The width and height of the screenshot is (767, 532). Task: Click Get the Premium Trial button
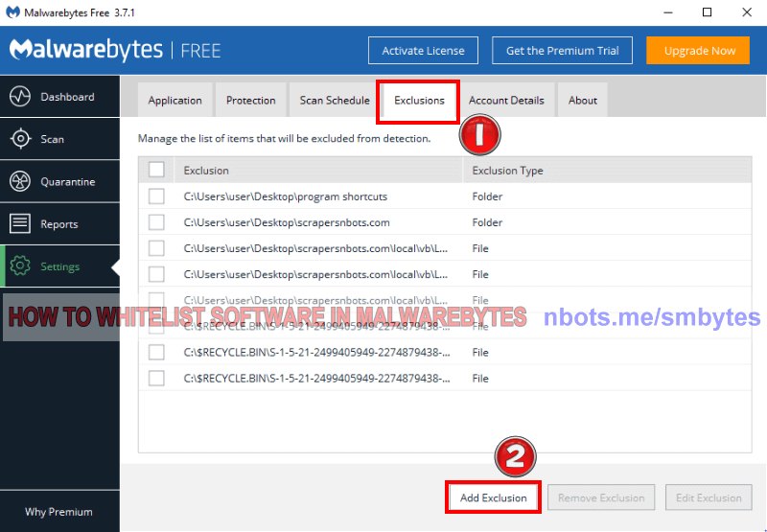pos(563,51)
